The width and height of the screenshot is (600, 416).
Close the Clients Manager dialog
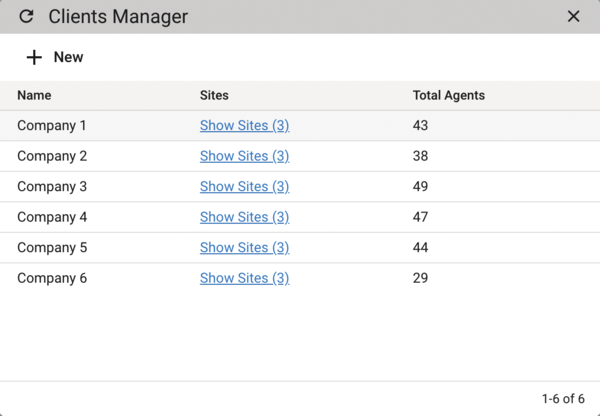573,17
